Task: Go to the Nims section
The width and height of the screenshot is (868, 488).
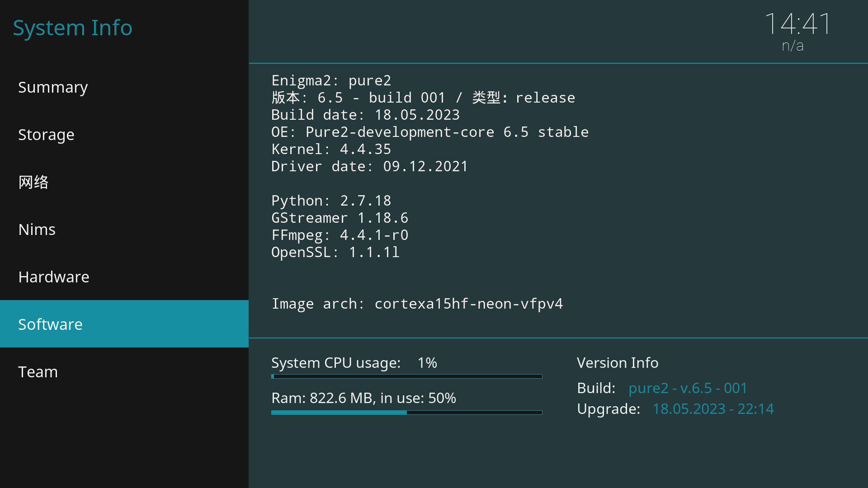Action: coord(124,229)
